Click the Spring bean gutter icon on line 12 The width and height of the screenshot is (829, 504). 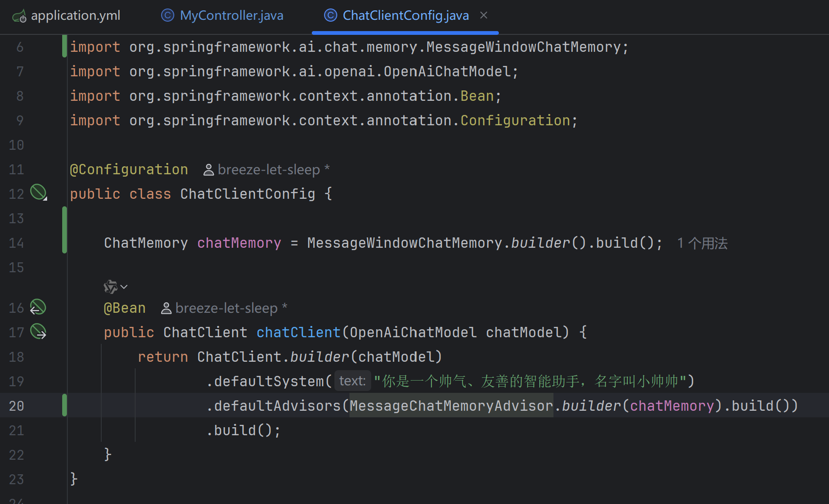coord(39,193)
